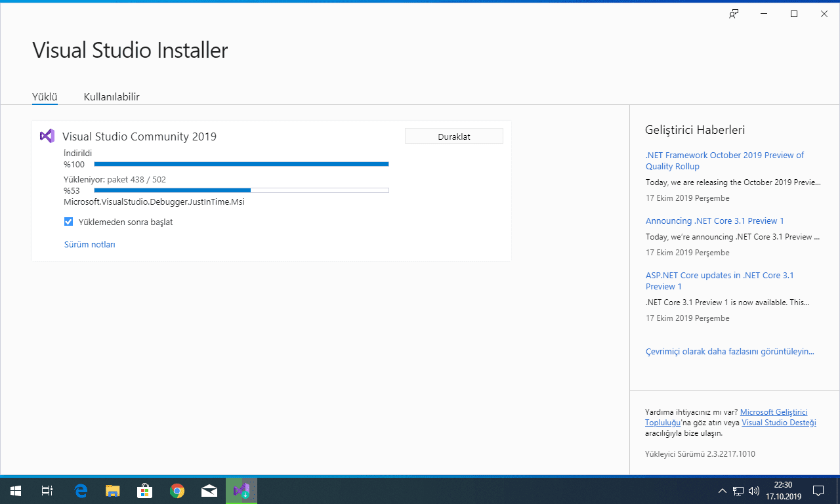Launch Microsoft Edge from the taskbar
The width and height of the screenshot is (840, 504).
[81, 490]
